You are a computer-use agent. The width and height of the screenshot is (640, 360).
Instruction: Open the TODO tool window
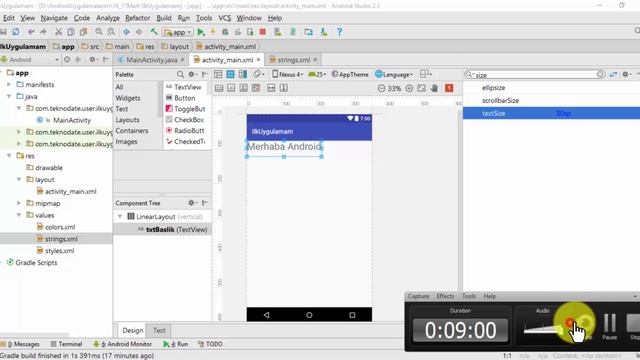pyautogui.click(x=210, y=344)
